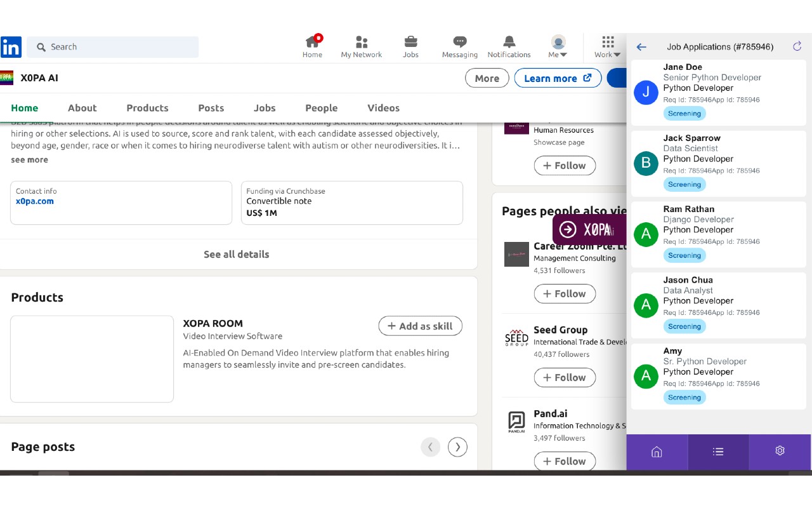812x508 pixels.
Task: Click Jane Doe's Screening status tag
Action: [684, 114]
